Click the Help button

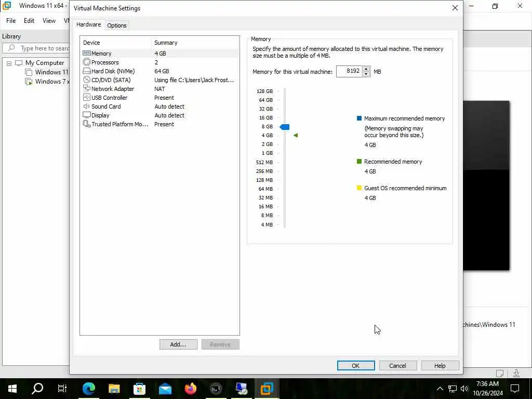coord(440,365)
